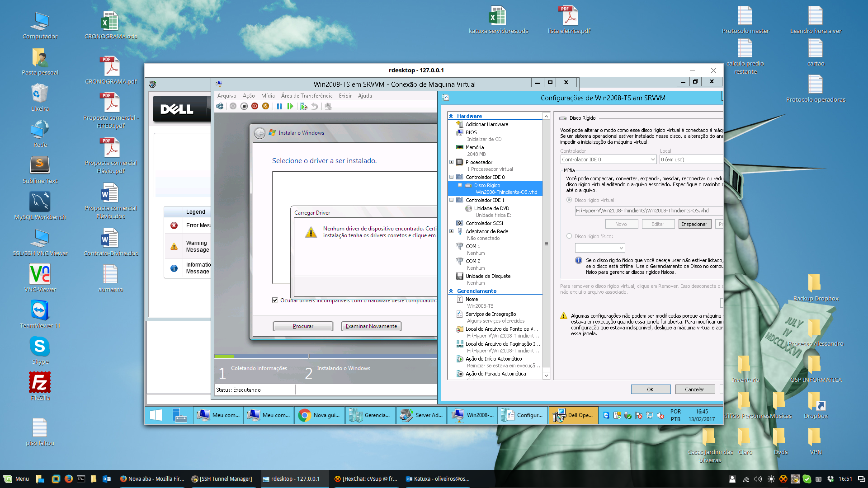Send Ctrl+Alt+Del using the VM toolbar icon

pos(220,106)
